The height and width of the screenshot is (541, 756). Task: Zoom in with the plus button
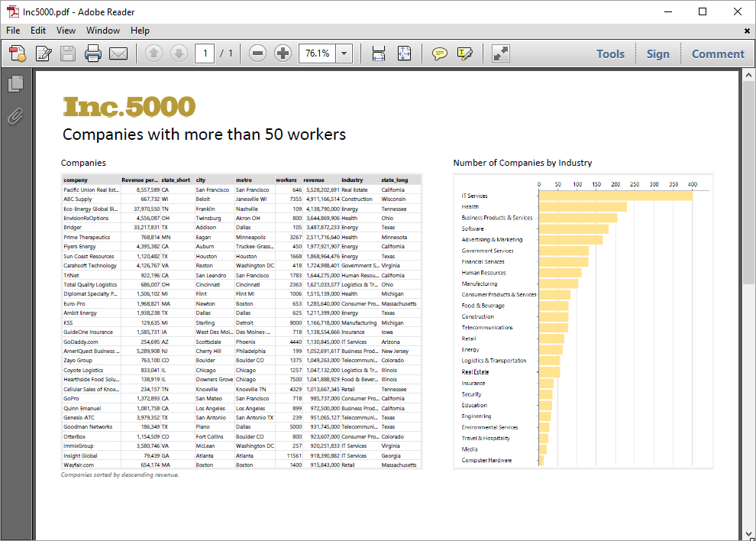(283, 53)
